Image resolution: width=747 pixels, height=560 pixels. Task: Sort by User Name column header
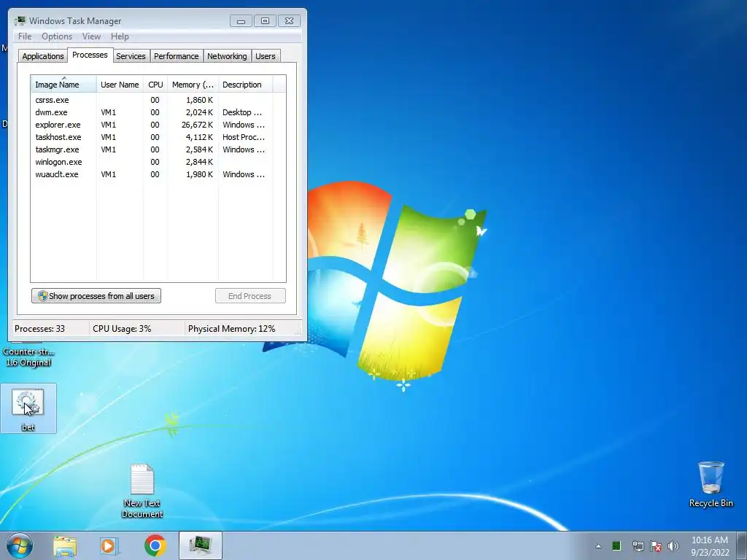[x=120, y=85]
